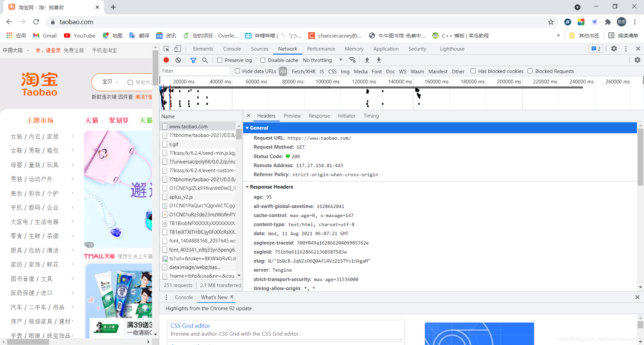
Task: Enable Disable cache checkbox
Action: [263, 60]
